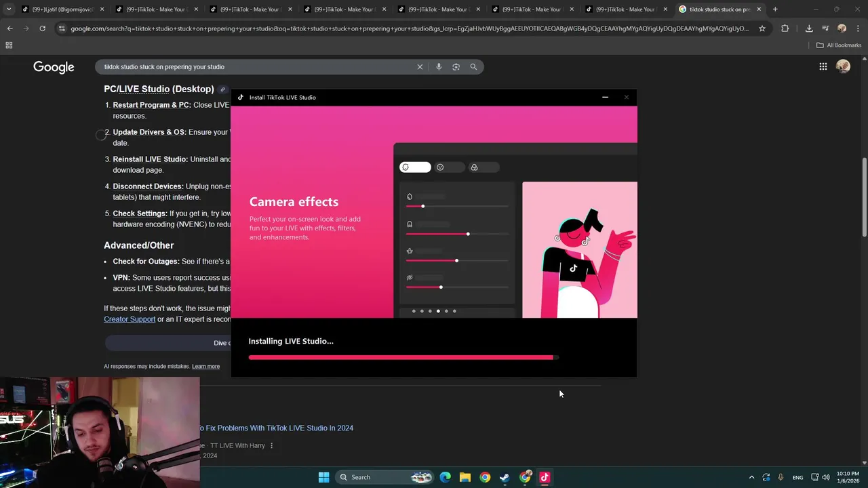868x488 pixels.
Task: Open Steam from the taskbar
Action: (505, 477)
